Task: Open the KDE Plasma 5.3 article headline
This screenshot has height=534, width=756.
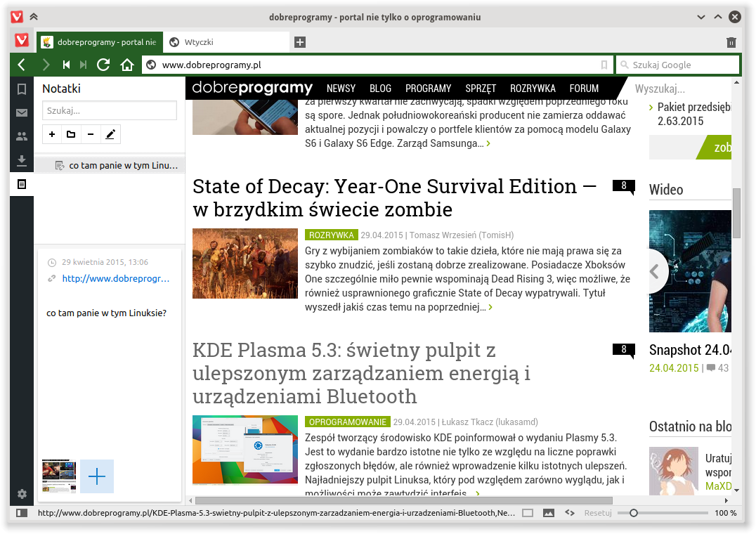Action: point(362,373)
